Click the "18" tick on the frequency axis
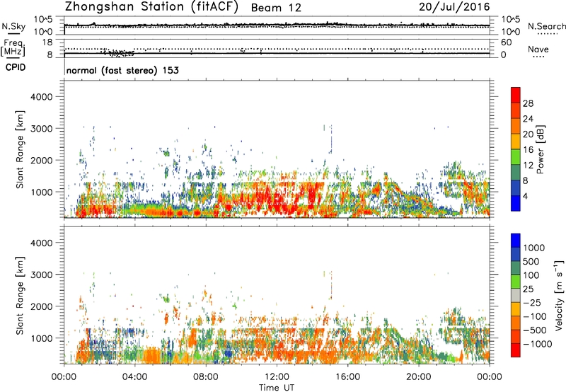 [47, 42]
